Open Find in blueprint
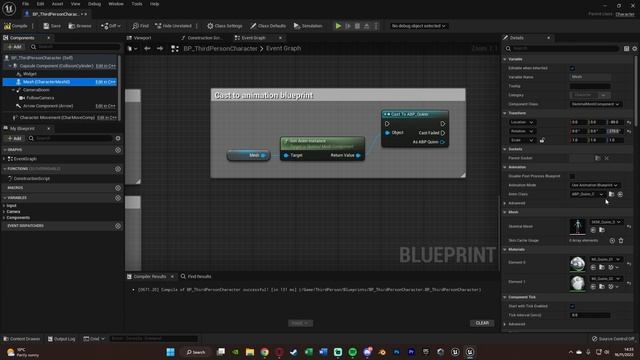 [x=140, y=26]
